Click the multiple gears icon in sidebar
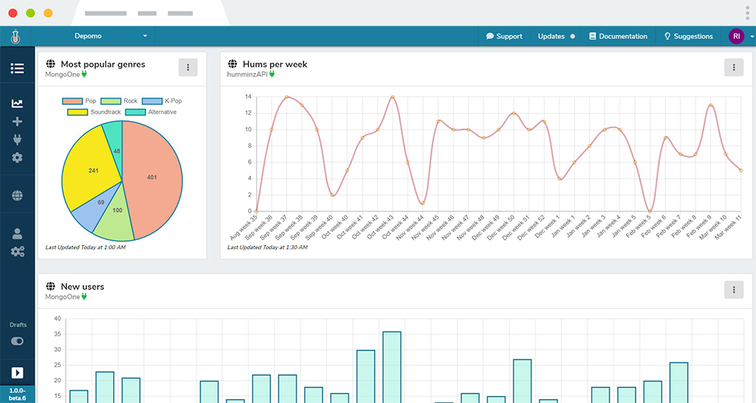The image size is (756, 403). tap(17, 251)
